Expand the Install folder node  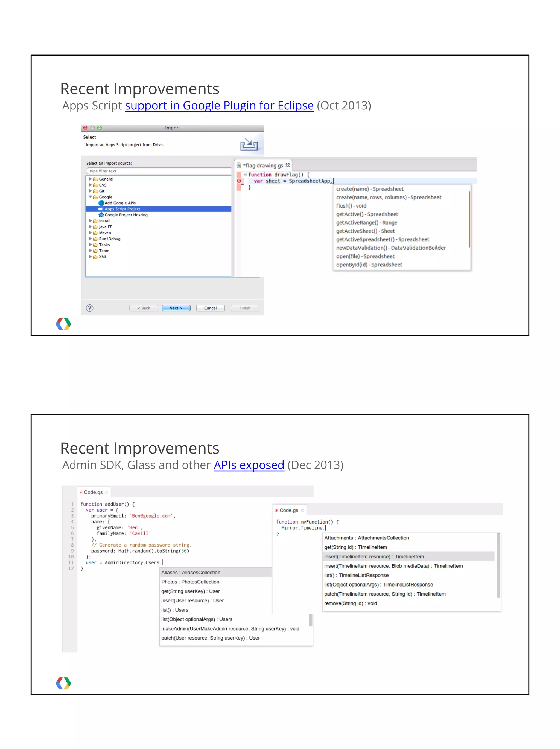pos(90,221)
